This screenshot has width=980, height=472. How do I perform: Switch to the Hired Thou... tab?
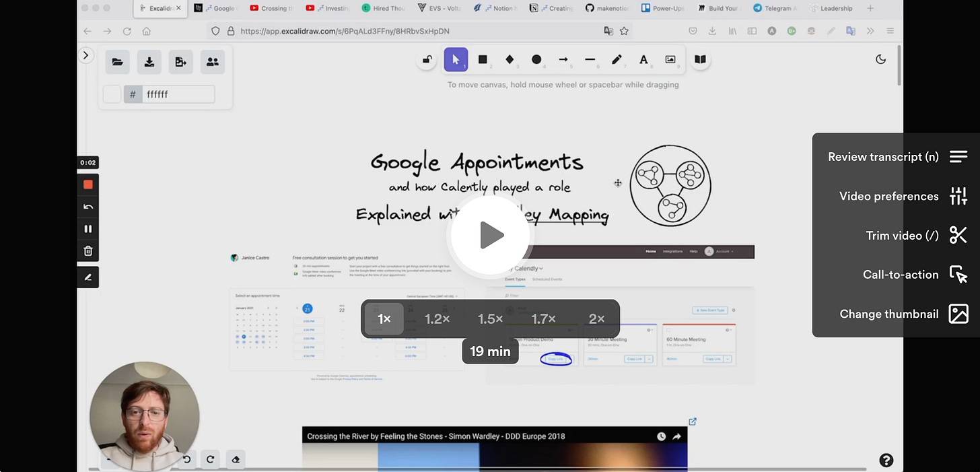coord(384,8)
